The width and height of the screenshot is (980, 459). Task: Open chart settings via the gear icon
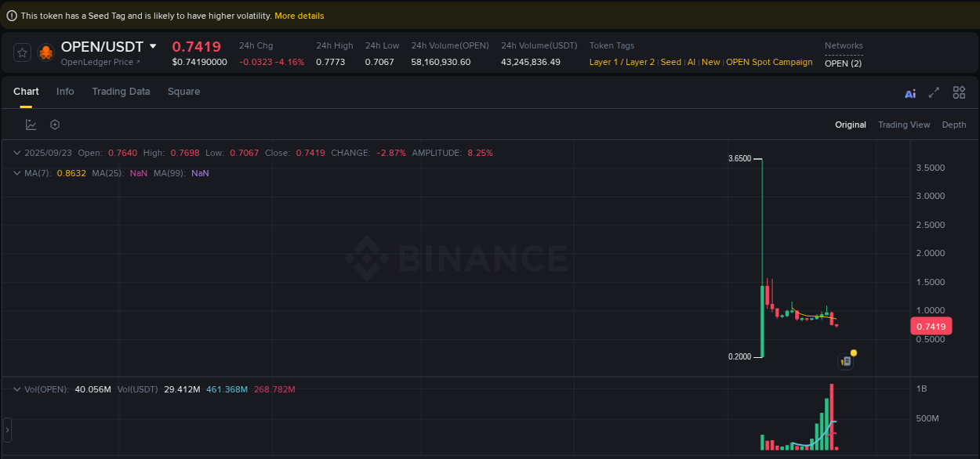[x=54, y=124]
